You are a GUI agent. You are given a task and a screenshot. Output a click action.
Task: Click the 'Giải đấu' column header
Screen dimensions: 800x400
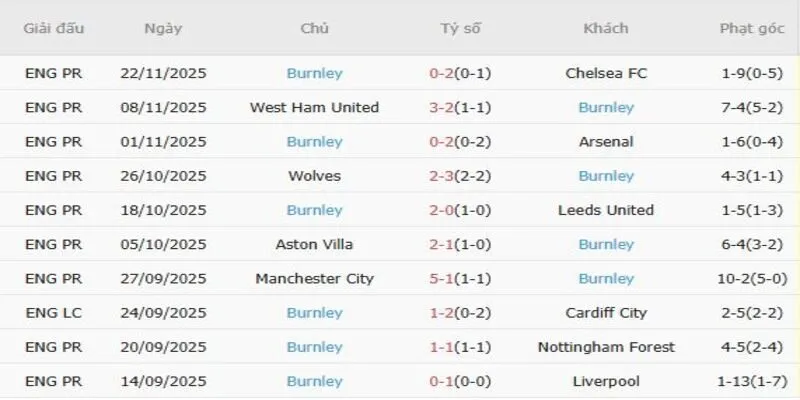click(x=53, y=28)
